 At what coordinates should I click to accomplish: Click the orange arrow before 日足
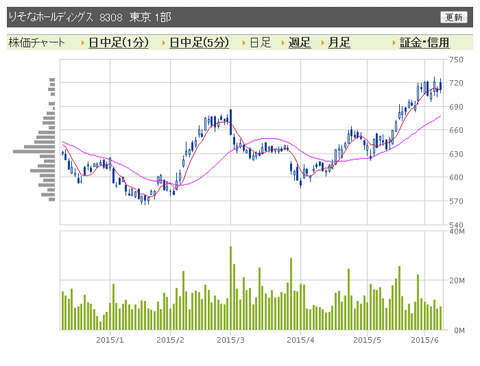pos(244,43)
